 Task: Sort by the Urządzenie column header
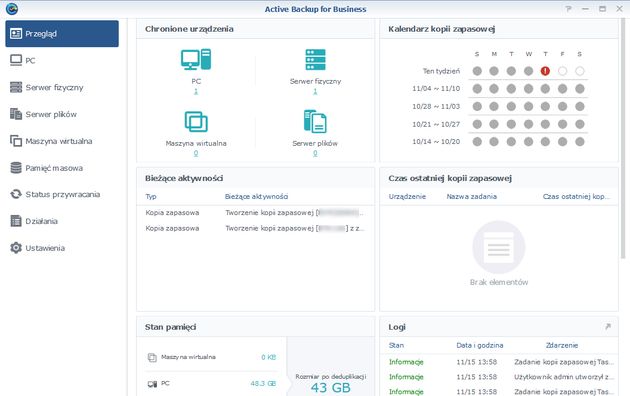click(407, 196)
